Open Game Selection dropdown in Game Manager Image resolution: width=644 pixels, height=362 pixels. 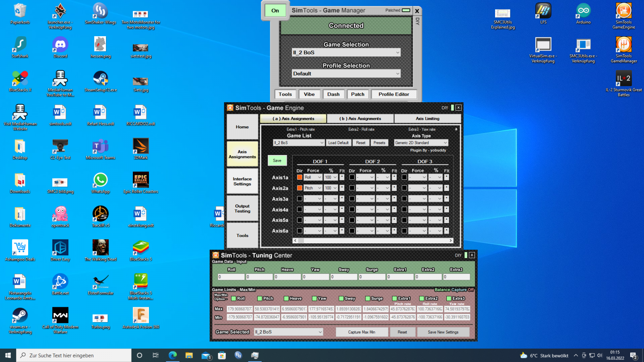[346, 52]
